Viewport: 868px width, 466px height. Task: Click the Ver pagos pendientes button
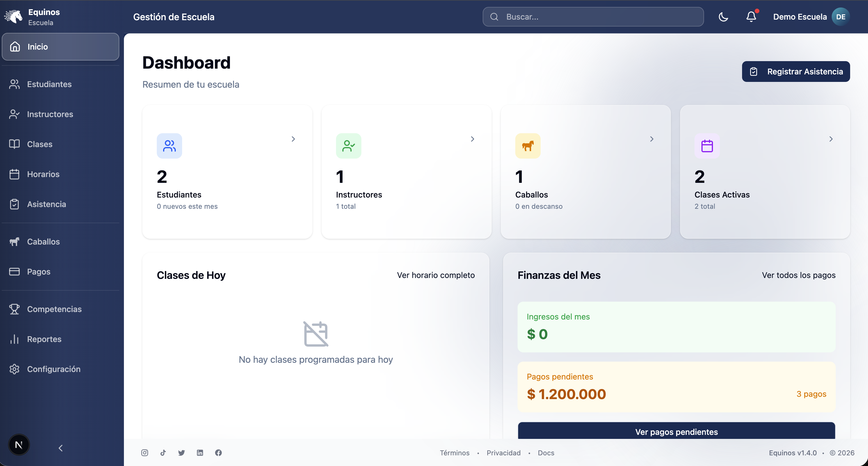(x=676, y=432)
